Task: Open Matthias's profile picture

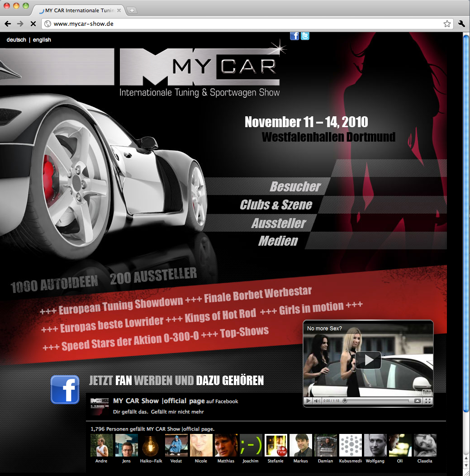Action: [226, 445]
